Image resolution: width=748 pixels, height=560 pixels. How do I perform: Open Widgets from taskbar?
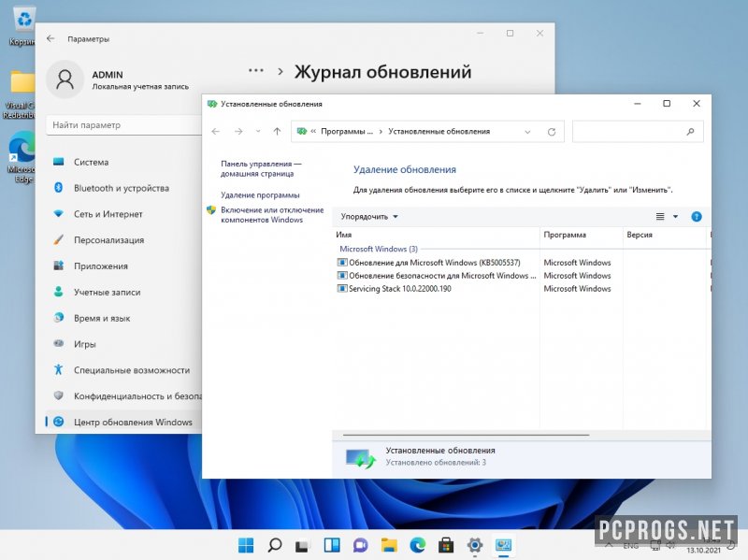(x=332, y=545)
